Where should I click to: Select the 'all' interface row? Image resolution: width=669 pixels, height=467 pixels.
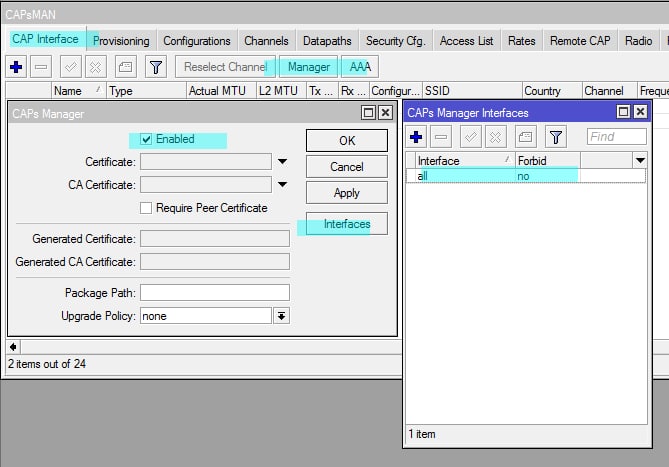tap(526, 176)
